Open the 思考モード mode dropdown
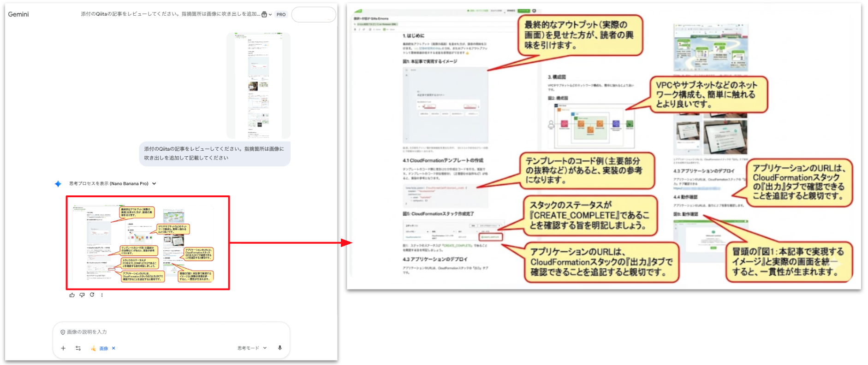868x365 pixels. (x=252, y=348)
